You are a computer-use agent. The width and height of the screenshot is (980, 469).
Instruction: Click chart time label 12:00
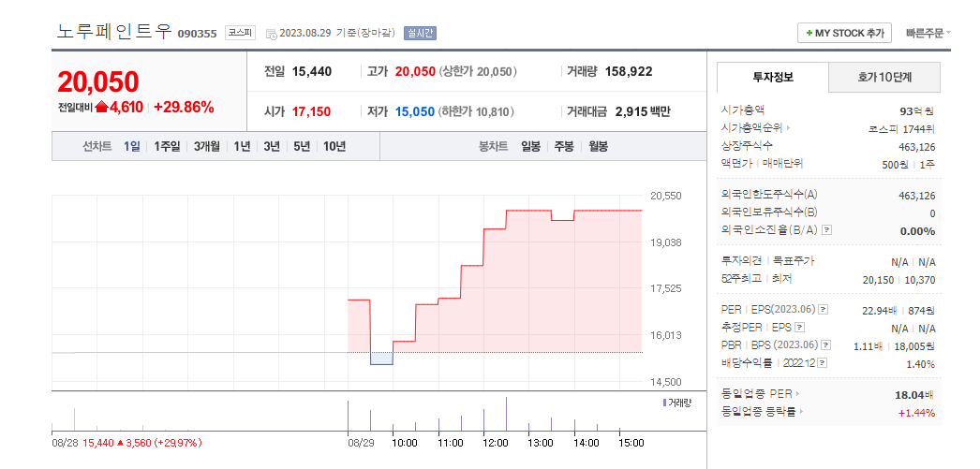[x=495, y=443]
